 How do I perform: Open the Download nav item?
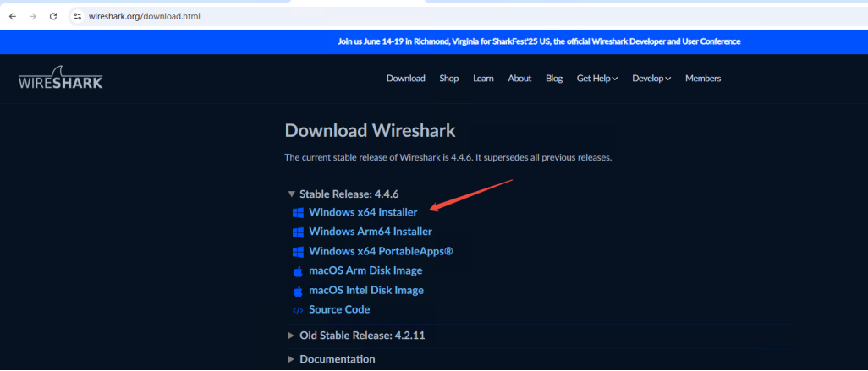[x=406, y=79]
